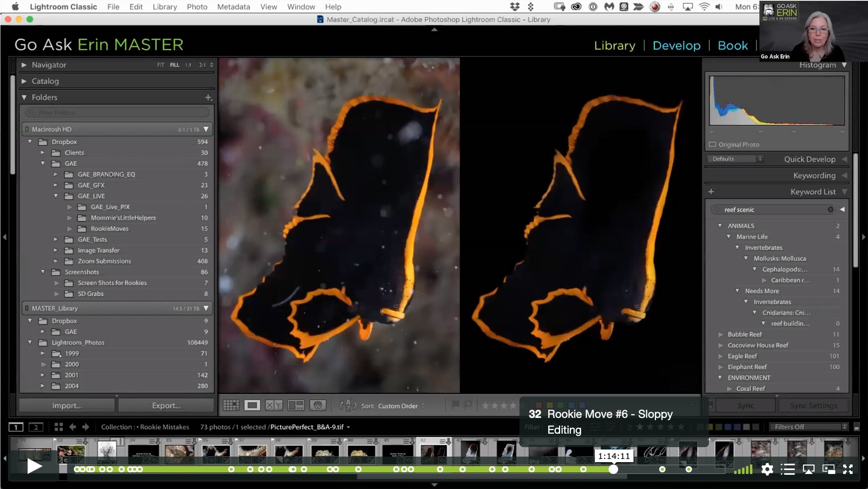868x489 pixels.
Task: Adjust the video volume bars
Action: click(x=743, y=469)
